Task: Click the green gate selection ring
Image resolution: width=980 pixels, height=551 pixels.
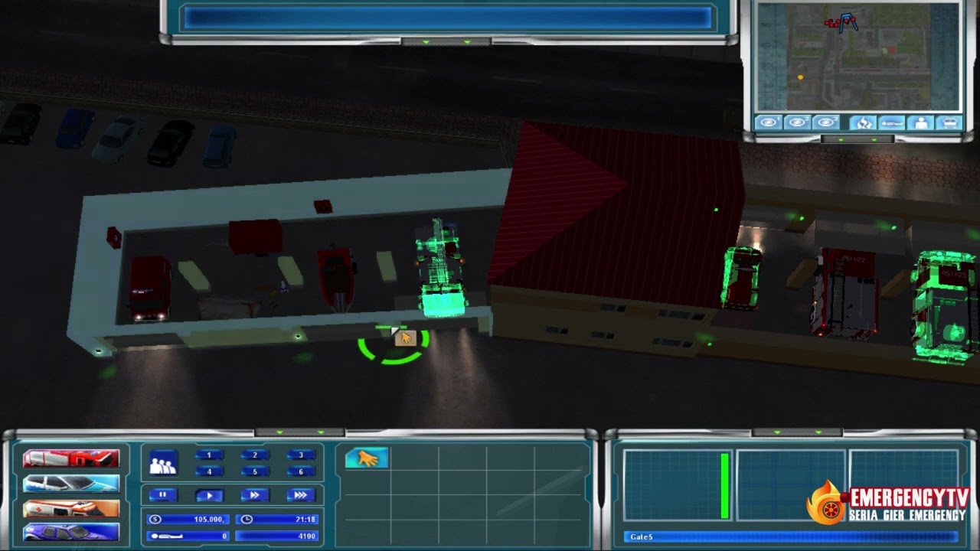Action: [393, 344]
